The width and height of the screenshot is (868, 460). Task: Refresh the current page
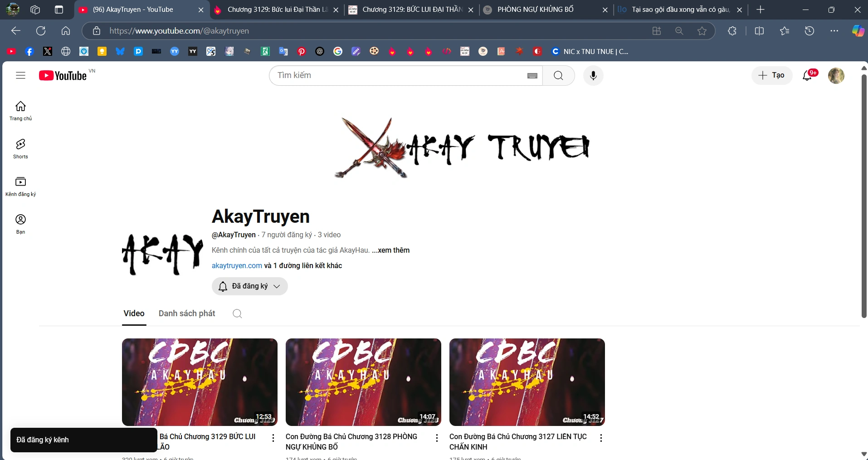41,31
